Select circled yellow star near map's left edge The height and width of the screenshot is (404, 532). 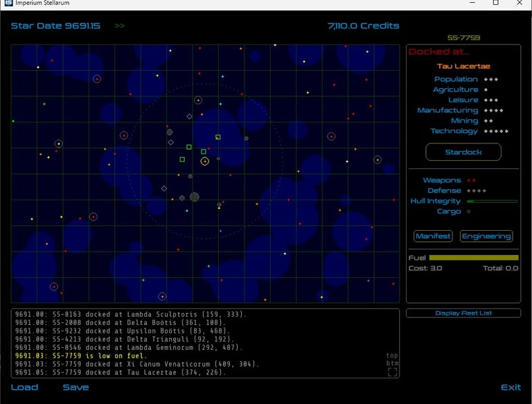click(59, 143)
